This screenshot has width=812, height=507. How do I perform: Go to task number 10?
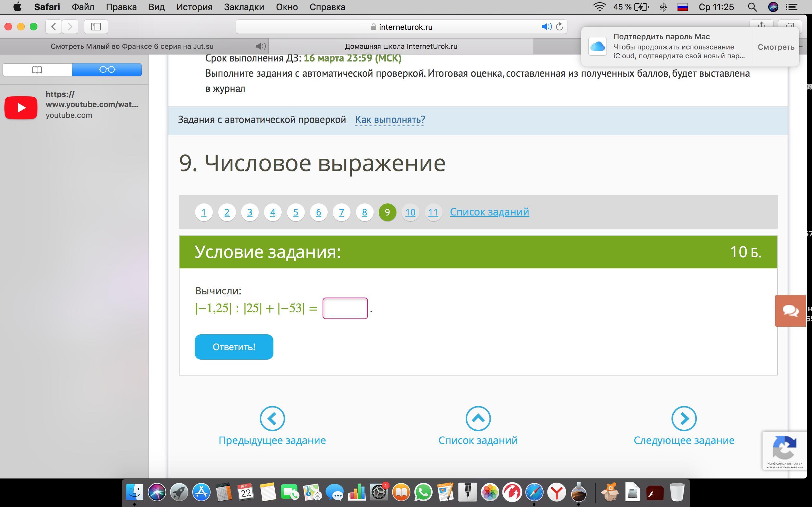pyautogui.click(x=410, y=212)
